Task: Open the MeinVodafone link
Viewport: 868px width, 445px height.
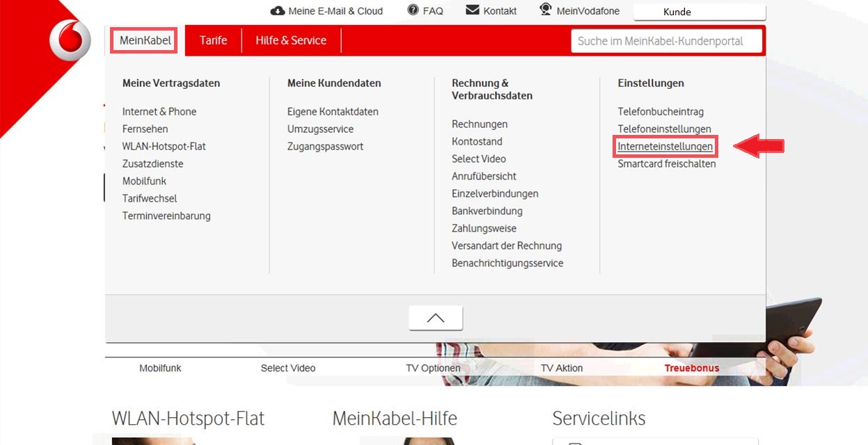Action: coord(588,11)
